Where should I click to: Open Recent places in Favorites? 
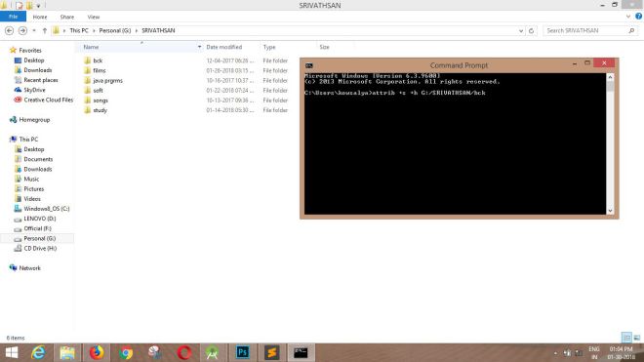(x=41, y=80)
